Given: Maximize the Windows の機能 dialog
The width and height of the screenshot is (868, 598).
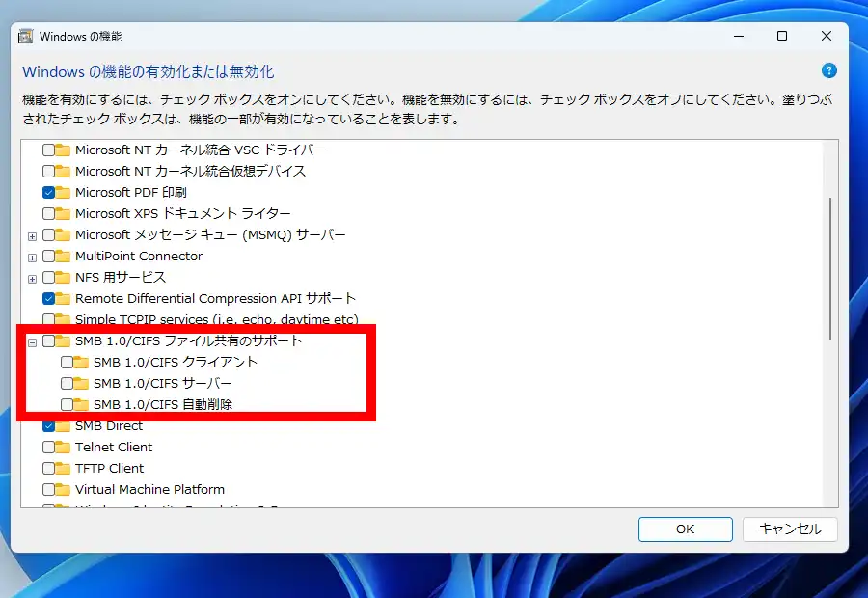Looking at the screenshot, I should (x=782, y=36).
